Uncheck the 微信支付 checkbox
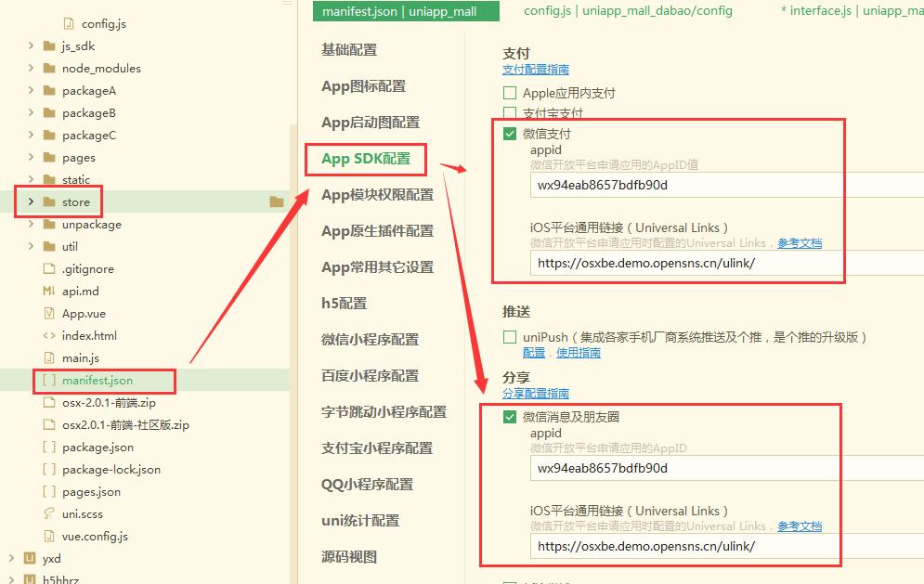Viewport: 924px width, 584px height. 510,134
